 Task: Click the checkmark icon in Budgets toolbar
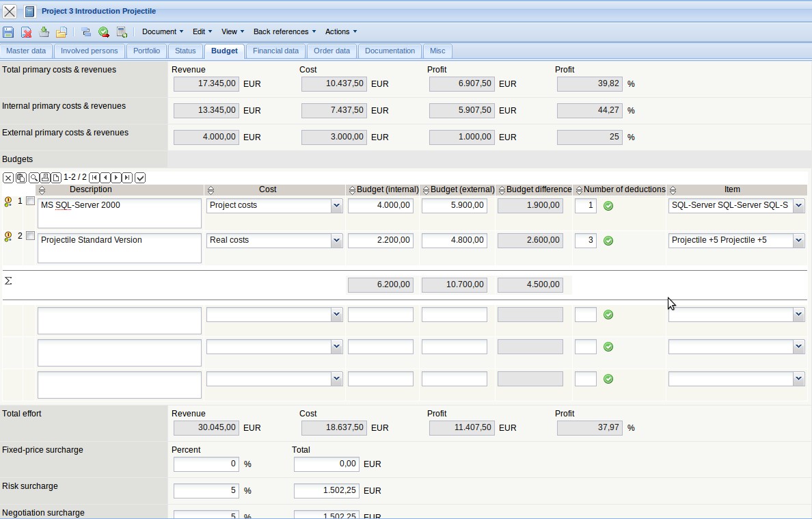point(140,178)
